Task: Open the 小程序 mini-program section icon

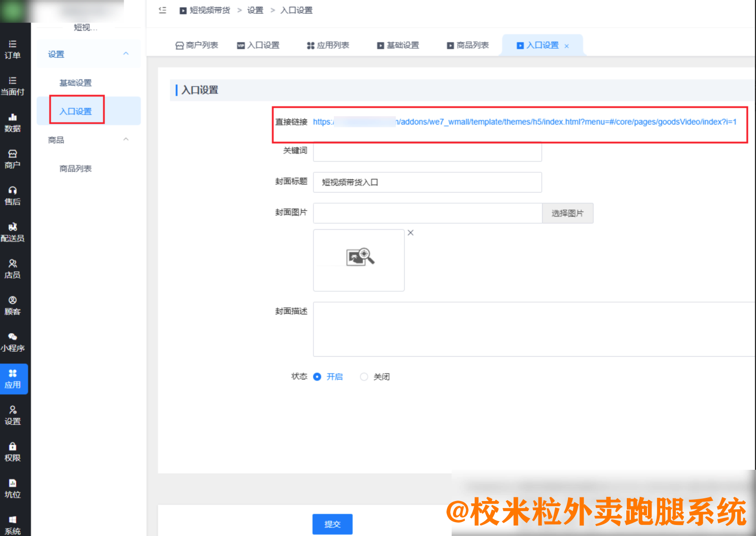Action: (13, 342)
